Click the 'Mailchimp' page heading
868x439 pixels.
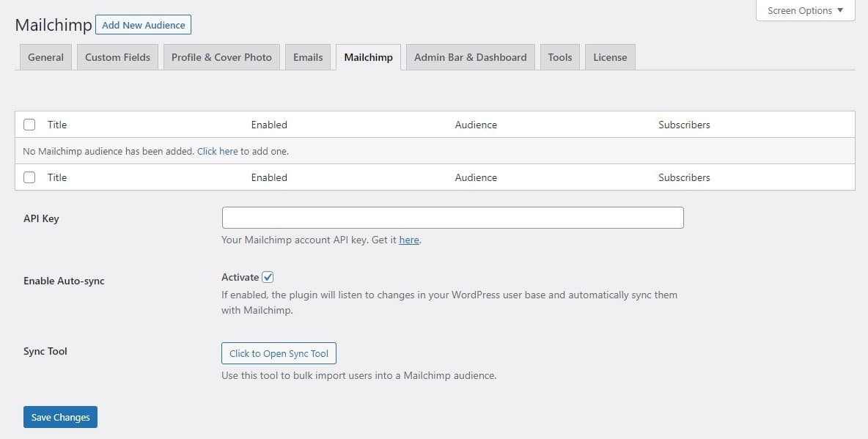coord(54,25)
